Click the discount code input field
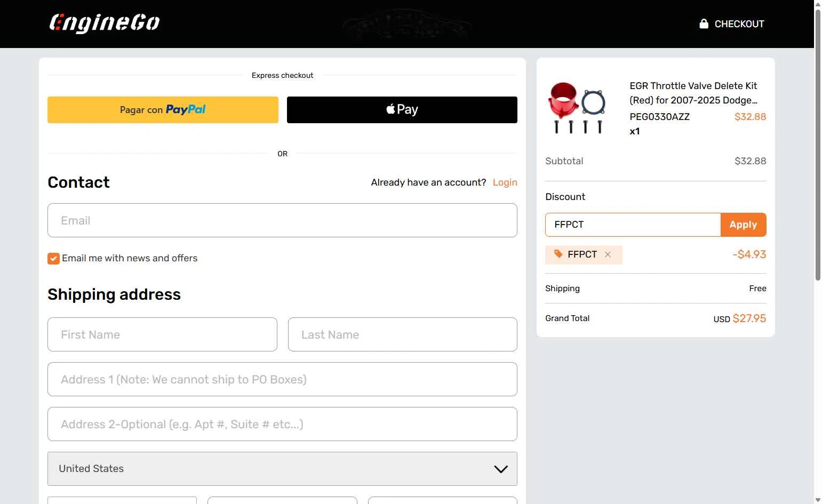 click(633, 225)
